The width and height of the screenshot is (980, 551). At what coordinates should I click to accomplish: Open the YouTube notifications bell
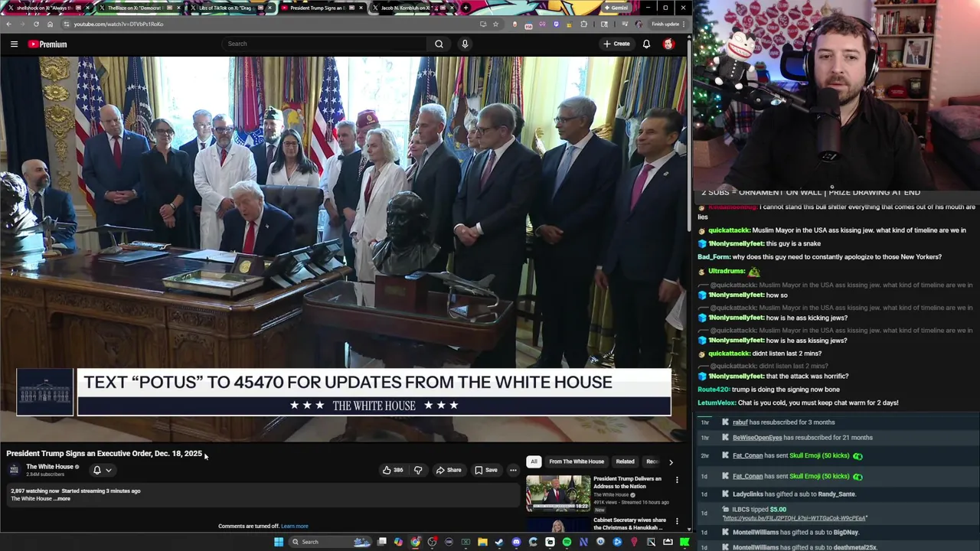[646, 44]
